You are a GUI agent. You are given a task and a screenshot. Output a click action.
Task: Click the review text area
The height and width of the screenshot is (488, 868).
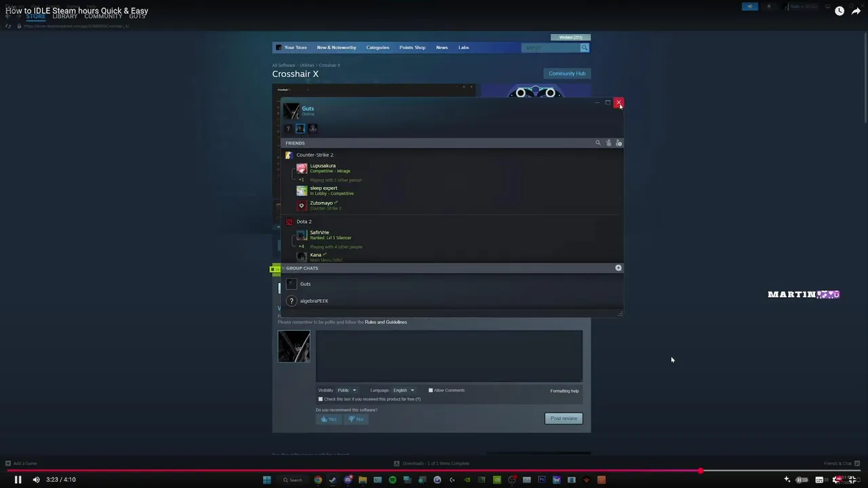click(x=449, y=356)
